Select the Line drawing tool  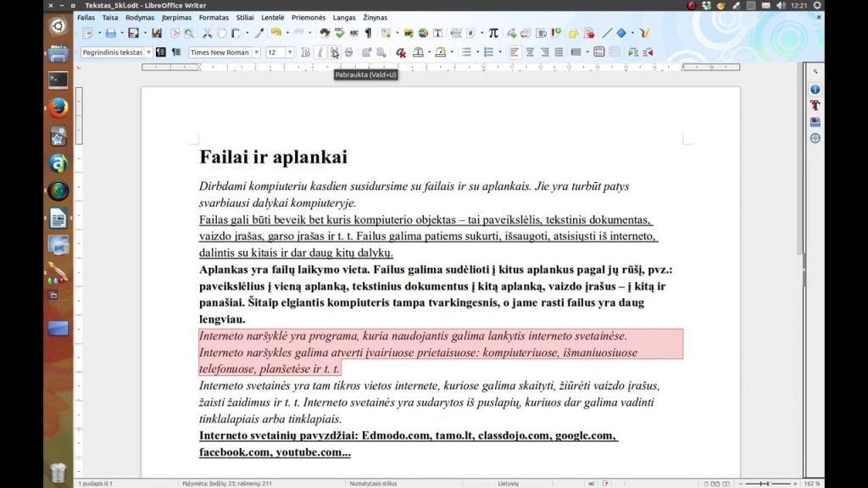(607, 34)
